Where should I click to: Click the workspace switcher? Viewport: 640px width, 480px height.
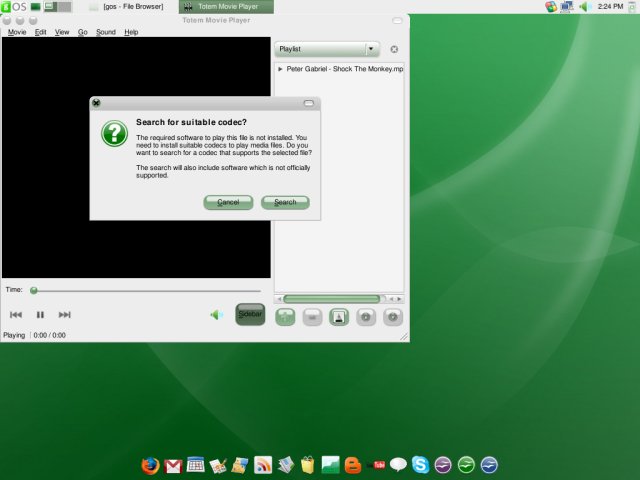[58, 7]
